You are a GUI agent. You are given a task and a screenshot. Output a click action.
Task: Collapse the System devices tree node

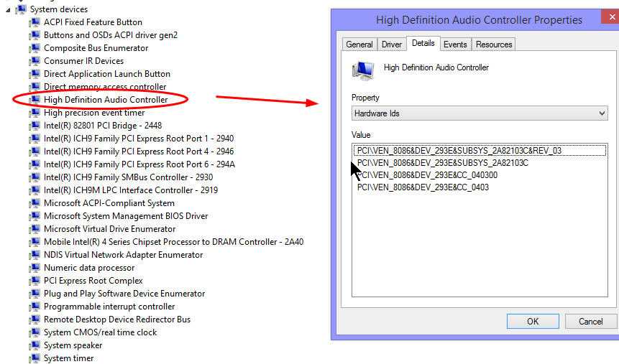click(x=8, y=10)
